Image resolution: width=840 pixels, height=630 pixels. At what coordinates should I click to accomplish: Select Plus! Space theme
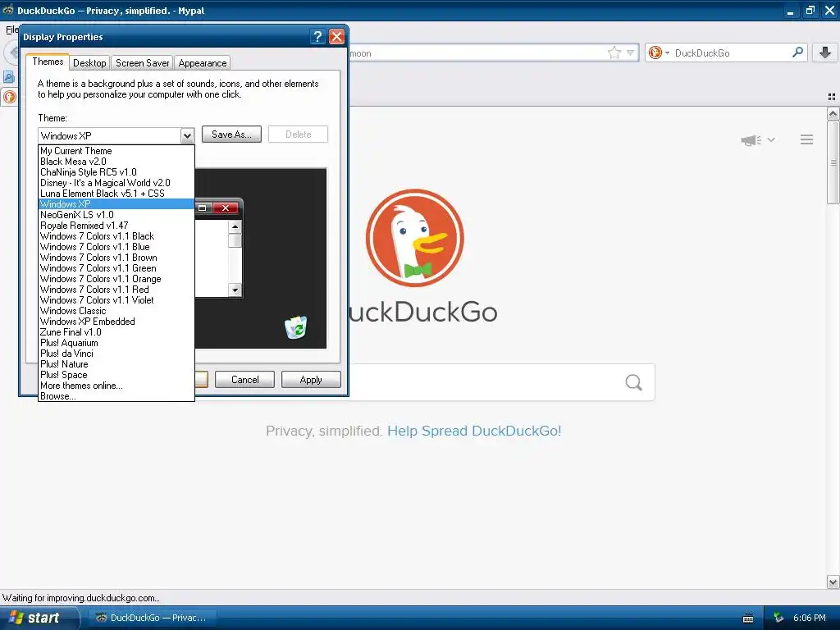(116, 375)
